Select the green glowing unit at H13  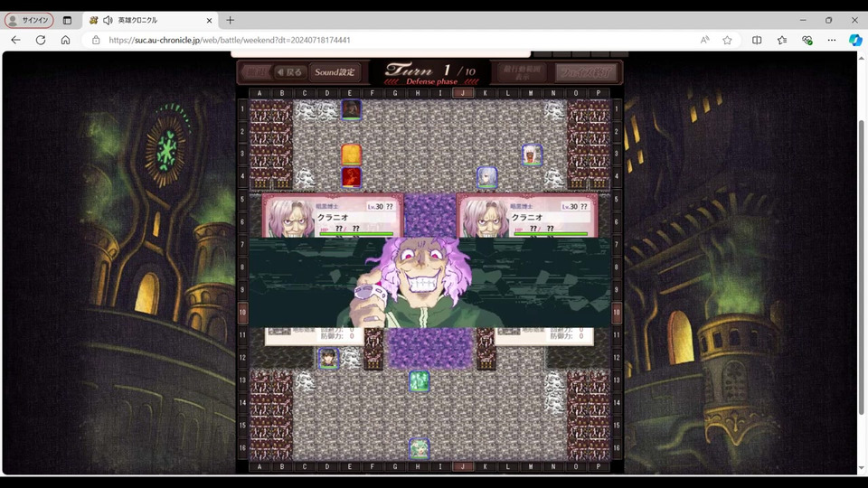419,380
